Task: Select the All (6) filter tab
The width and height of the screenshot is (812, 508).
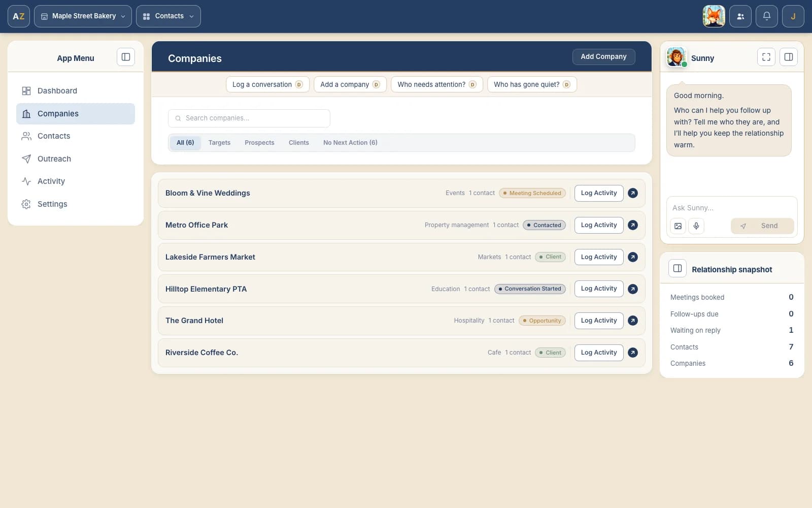Action: [x=185, y=143]
